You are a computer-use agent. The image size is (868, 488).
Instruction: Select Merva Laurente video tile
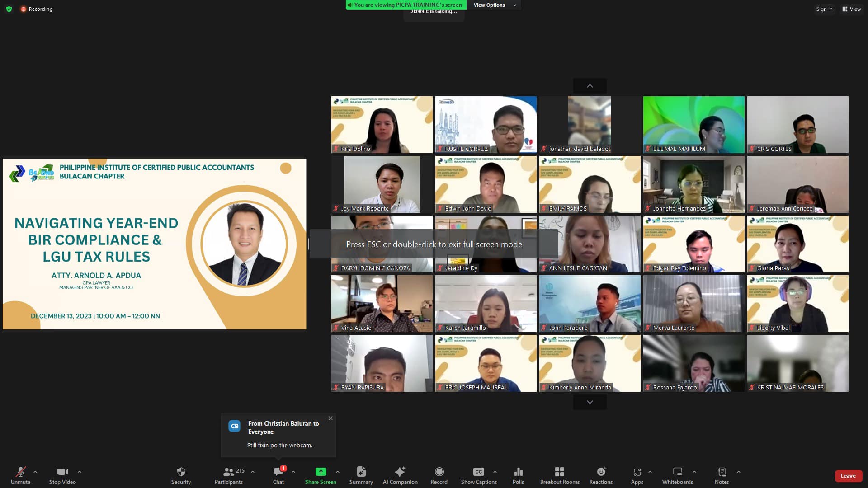(x=693, y=304)
